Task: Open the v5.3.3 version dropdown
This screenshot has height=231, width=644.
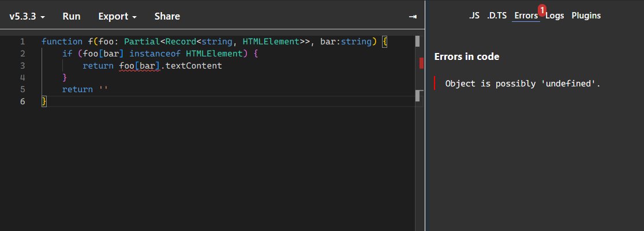Action: pos(27,16)
